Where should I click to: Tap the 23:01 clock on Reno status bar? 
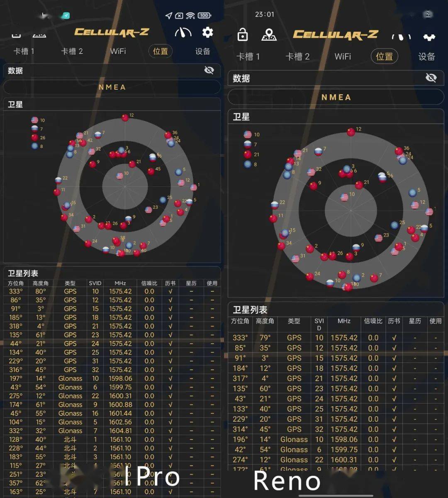265,15
